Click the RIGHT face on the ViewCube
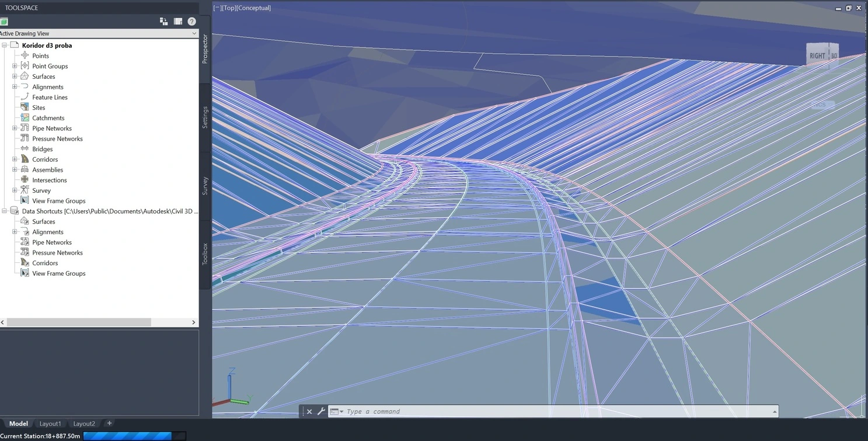 (817, 55)
